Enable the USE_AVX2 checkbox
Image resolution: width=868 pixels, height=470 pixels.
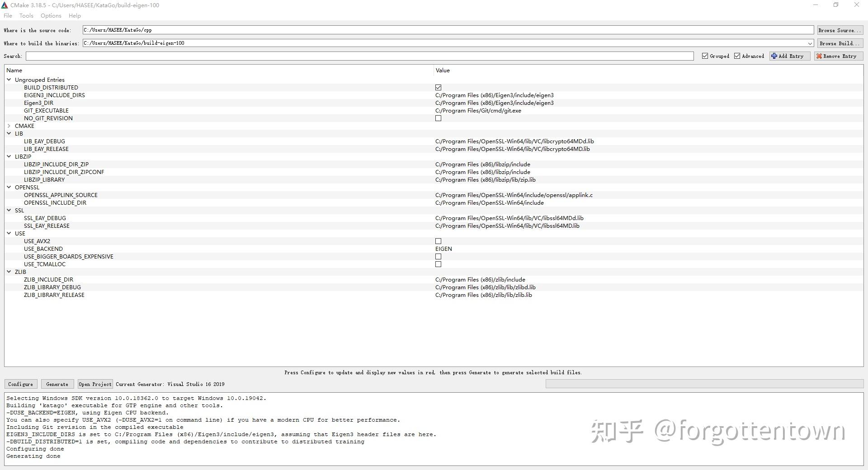(x=438, y=241)
